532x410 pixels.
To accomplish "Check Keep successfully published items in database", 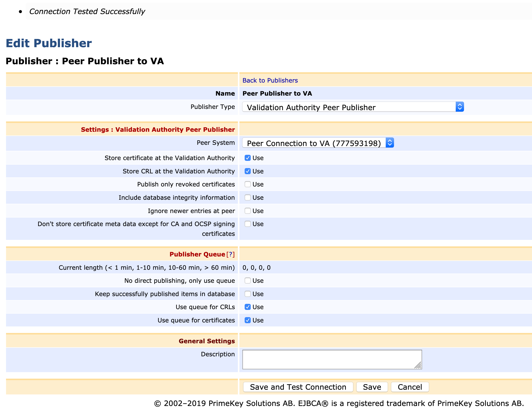I will pyautogui.click(x=247, y=294).
